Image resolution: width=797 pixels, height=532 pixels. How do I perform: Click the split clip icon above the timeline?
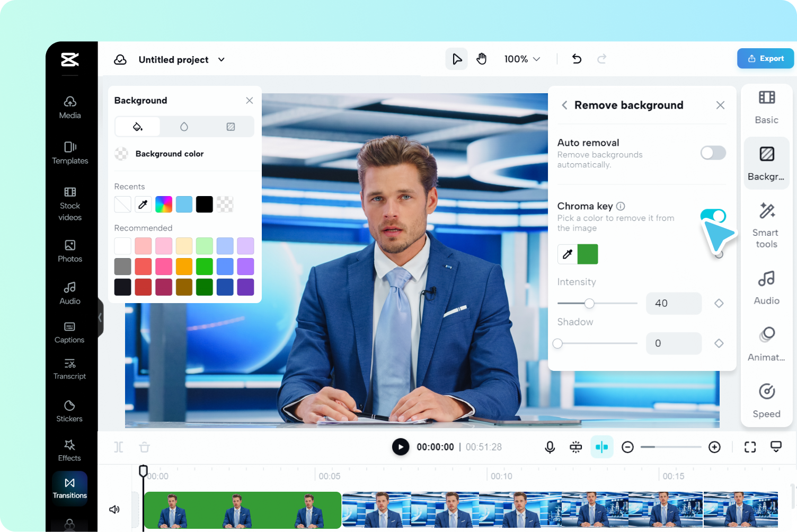119,447
